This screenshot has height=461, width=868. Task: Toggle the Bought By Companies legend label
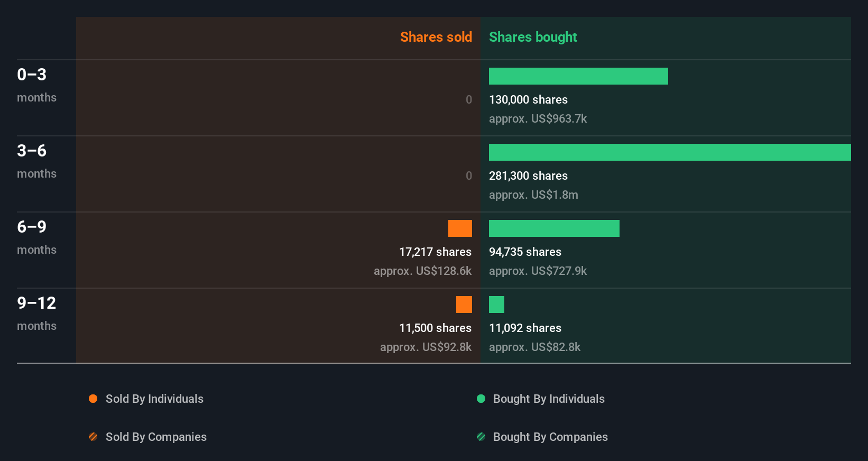point(550,437)
